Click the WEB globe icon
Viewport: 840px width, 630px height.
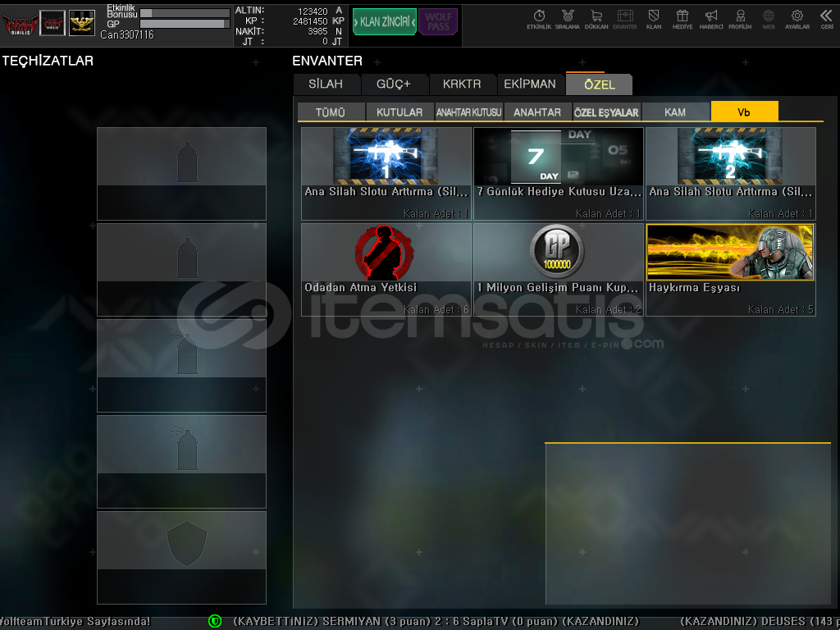coord(769,20)
